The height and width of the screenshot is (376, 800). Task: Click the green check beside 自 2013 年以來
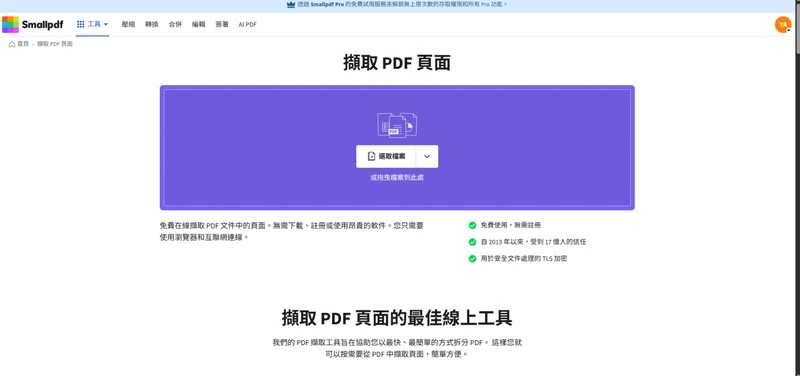point(472,242)
